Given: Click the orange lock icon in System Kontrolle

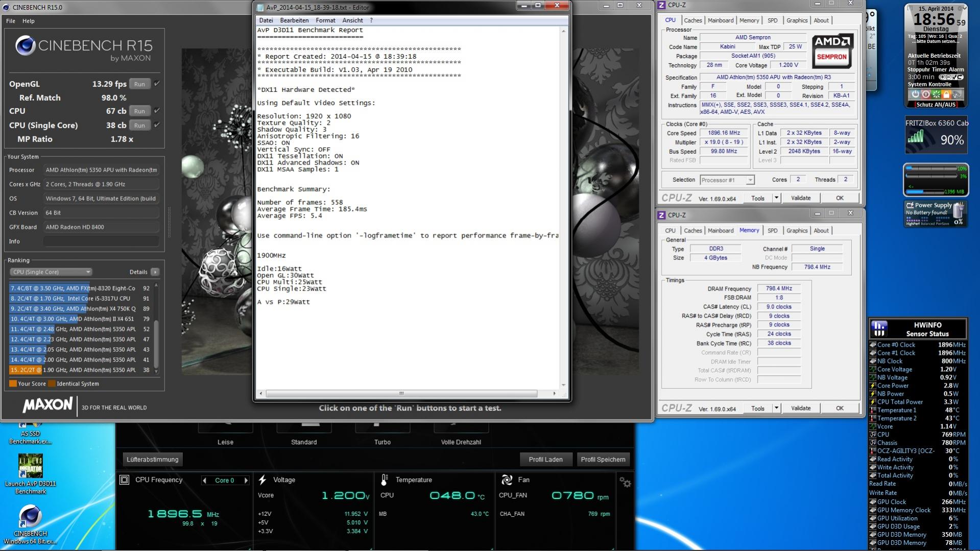Looking at the screenshot, I should [x=946, y=94].
